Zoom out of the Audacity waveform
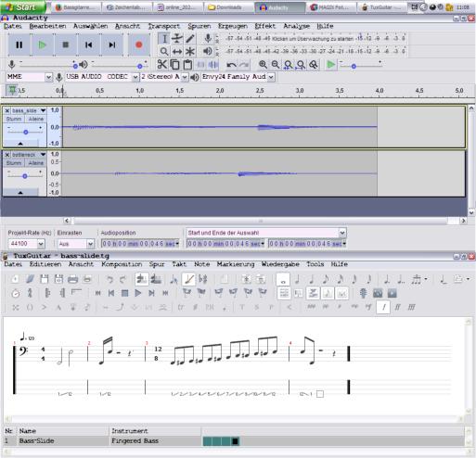The image size is (476, 458). 276,65
